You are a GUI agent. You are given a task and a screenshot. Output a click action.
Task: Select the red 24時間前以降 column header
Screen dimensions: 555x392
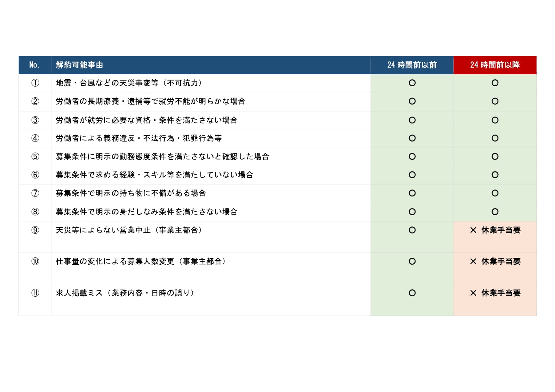(495, 65)
